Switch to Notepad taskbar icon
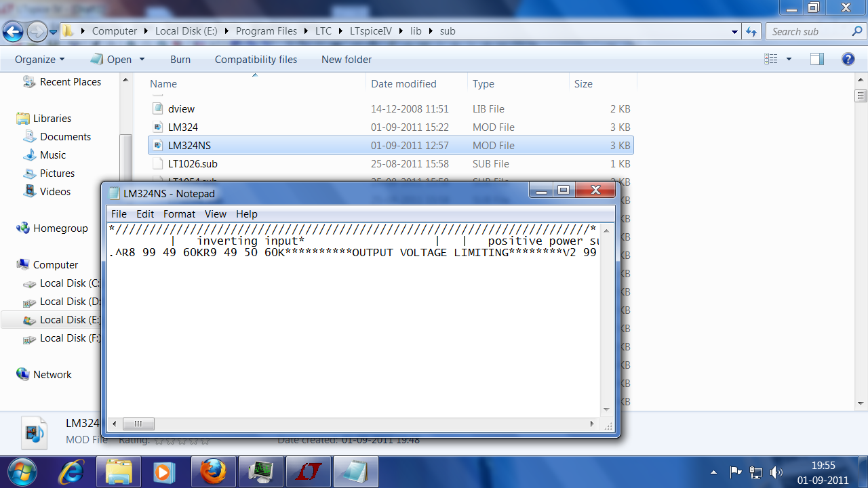868x488 pixels. (x=355, y=472)
